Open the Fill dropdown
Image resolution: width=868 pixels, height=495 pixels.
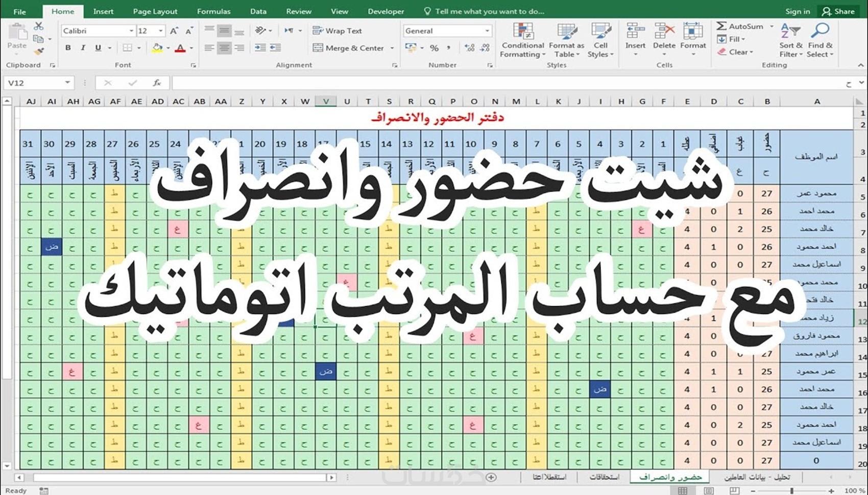[x=731, y=39]
